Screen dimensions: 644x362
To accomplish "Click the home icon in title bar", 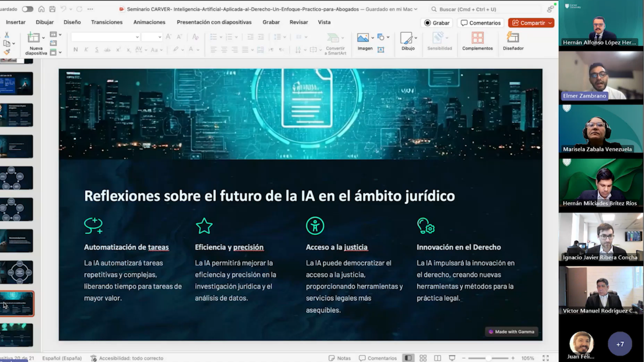I will tap(41, 9).
